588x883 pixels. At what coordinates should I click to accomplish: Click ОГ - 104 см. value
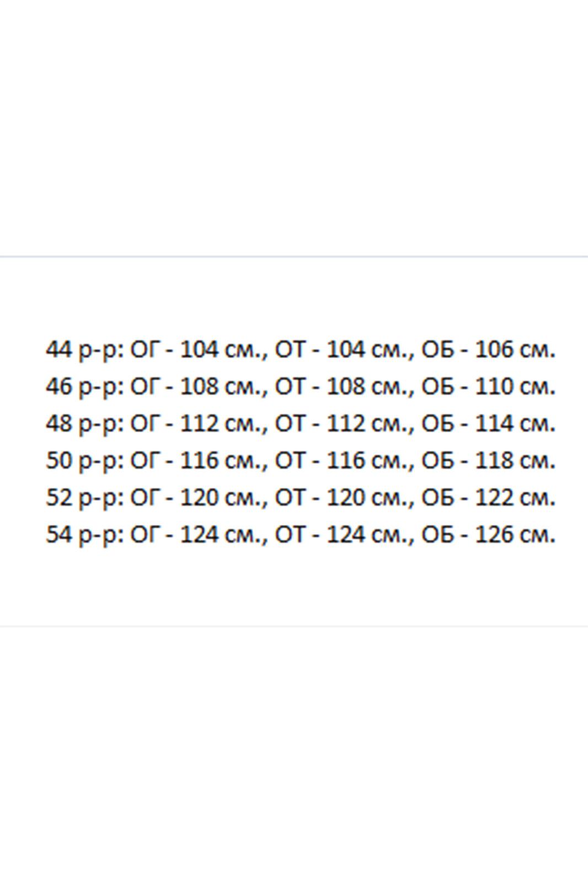point(197,349)
